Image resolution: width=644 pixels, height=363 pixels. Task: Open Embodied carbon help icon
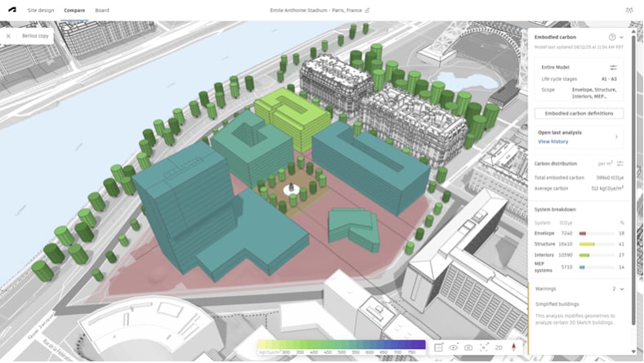coord(612,37)
